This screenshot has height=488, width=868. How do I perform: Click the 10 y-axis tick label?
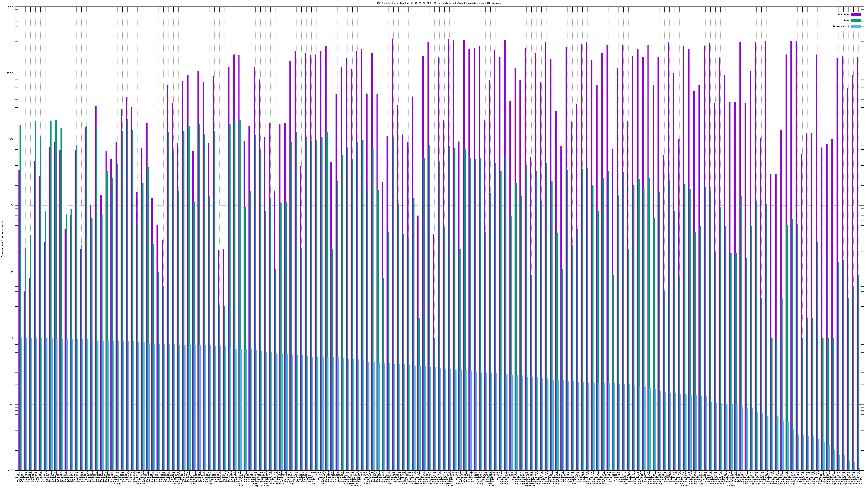[x=12, y=272]
